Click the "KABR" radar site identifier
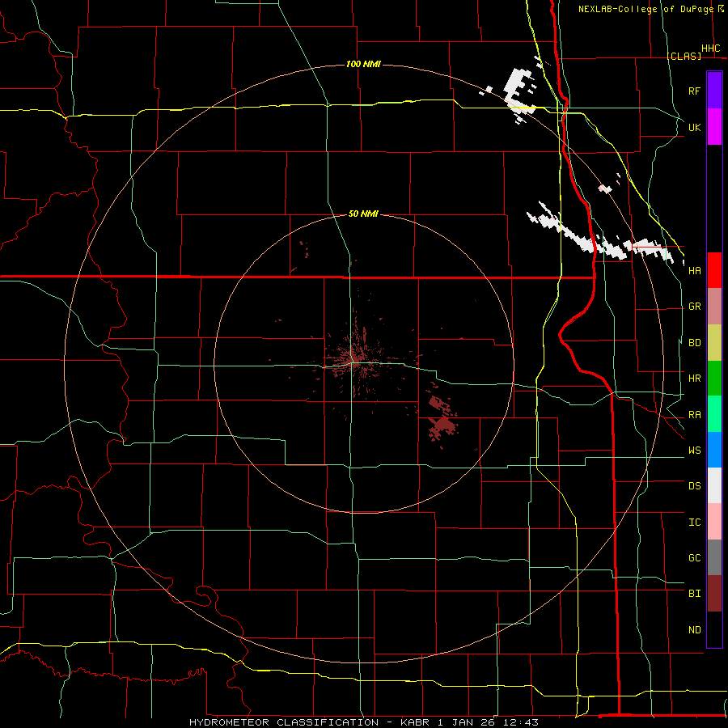 click(x=416, y=722)
